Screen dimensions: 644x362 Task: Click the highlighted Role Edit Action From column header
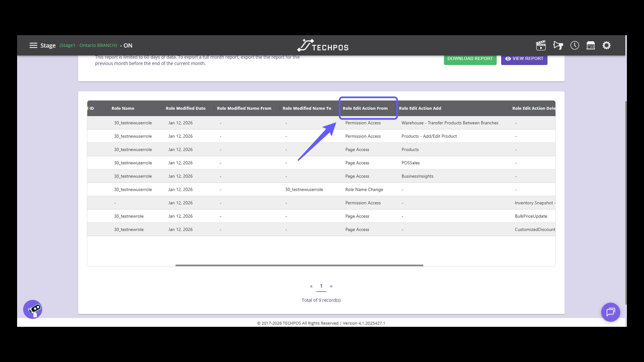pyautogui.click(x=365, y=108)
